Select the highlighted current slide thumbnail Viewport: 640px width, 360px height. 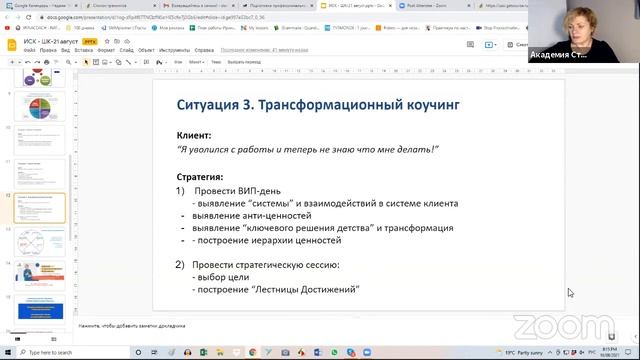pyautogui.click(x=40, y=208)
